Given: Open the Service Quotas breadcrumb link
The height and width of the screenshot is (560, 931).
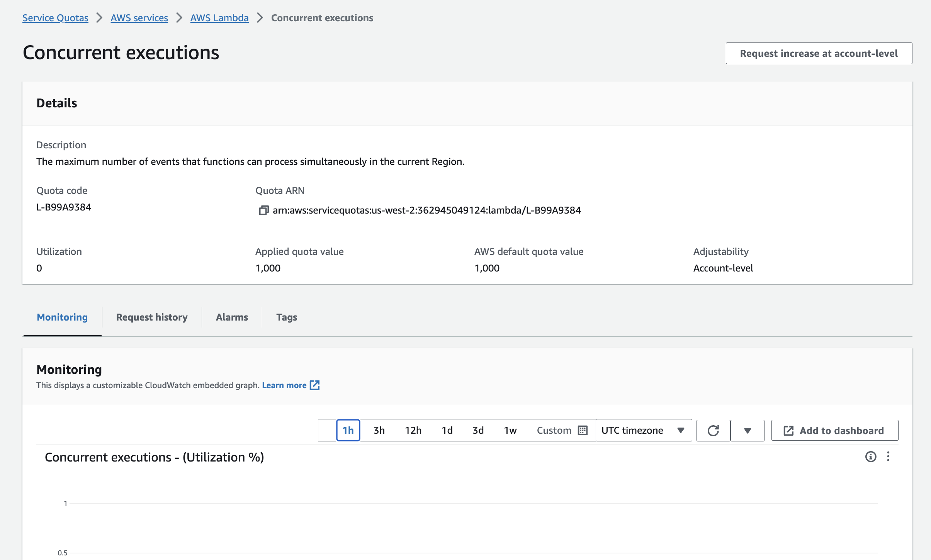Looking at the screenshot, I should tap(55, 18).
